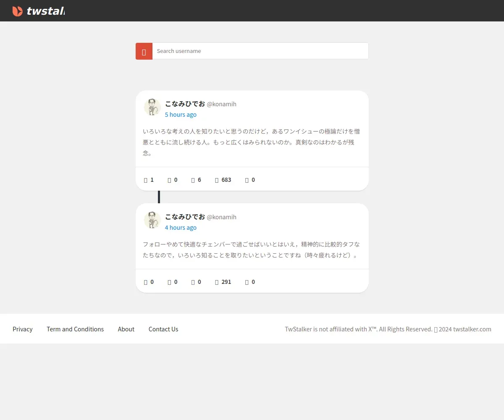This screenshot has width=504, height=420.
Task: Click the icon with count 6
Action: pos(193,180)
